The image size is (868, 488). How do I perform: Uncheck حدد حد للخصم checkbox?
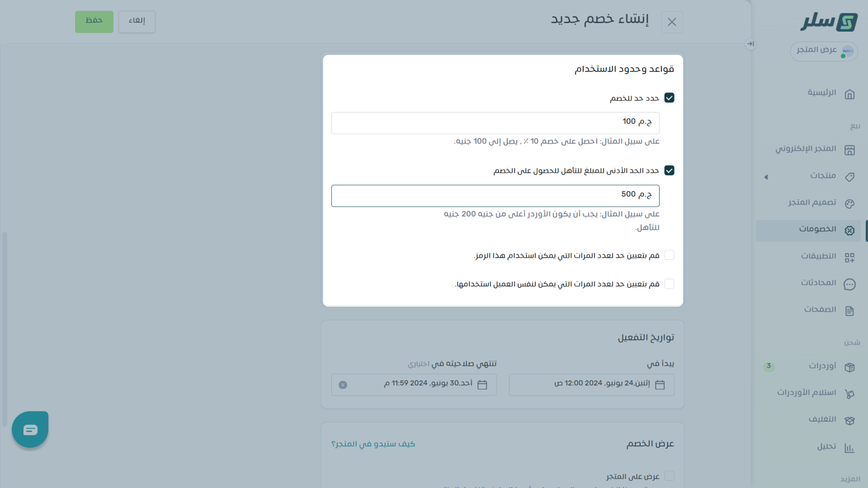(669, 98)
